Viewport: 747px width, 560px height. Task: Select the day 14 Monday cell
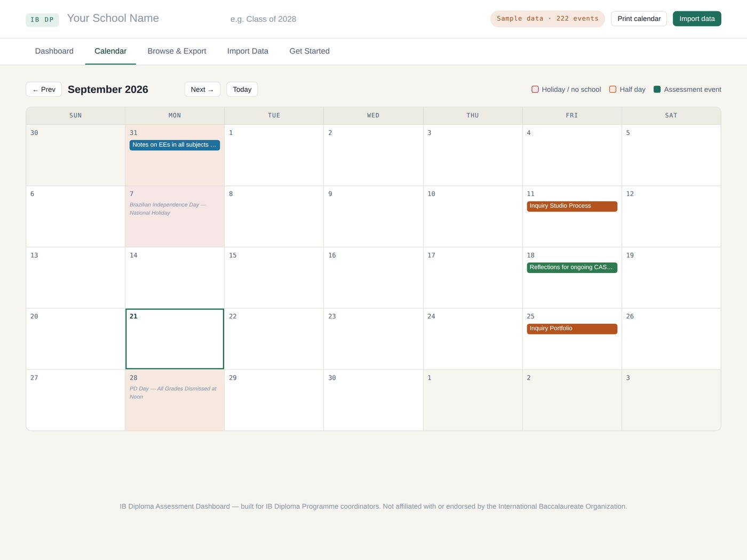pyautogui.click(x=174, y=277)
